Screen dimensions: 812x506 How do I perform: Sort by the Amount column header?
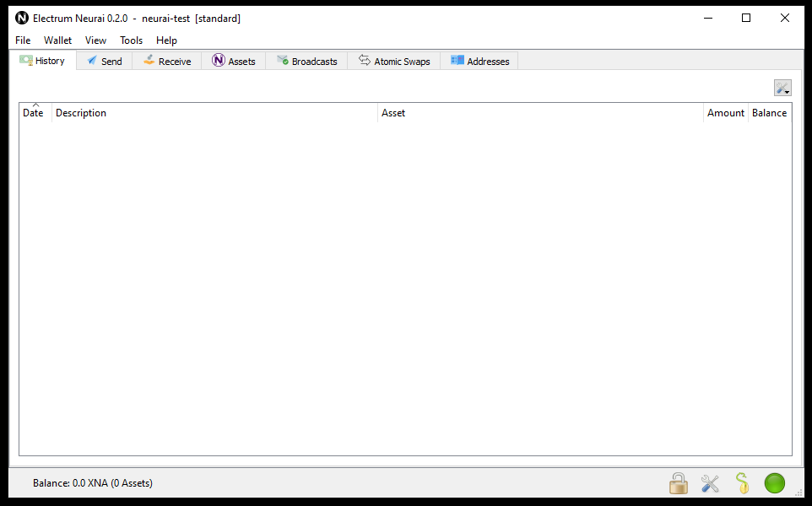click(725, 112)
